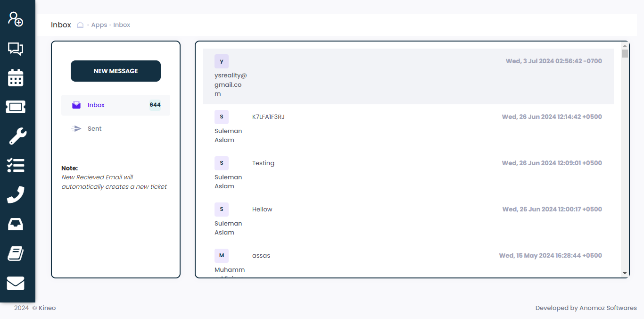Click the phone calls sidebar icon
The image size is (644, 319).
[16, 194]
